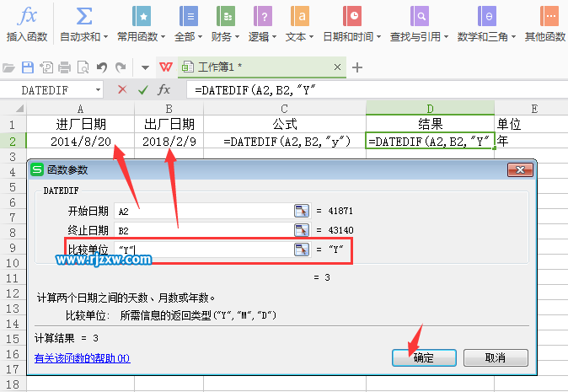Viewport: 568px width, 392px height.
Task: Click the red WPS home logo
Action: pos(166,67)
